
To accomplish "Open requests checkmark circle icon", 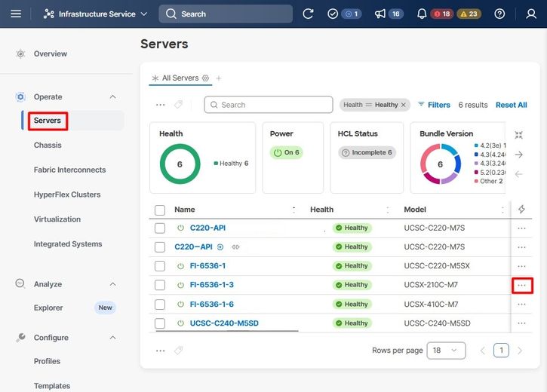I will pos(333,14).
